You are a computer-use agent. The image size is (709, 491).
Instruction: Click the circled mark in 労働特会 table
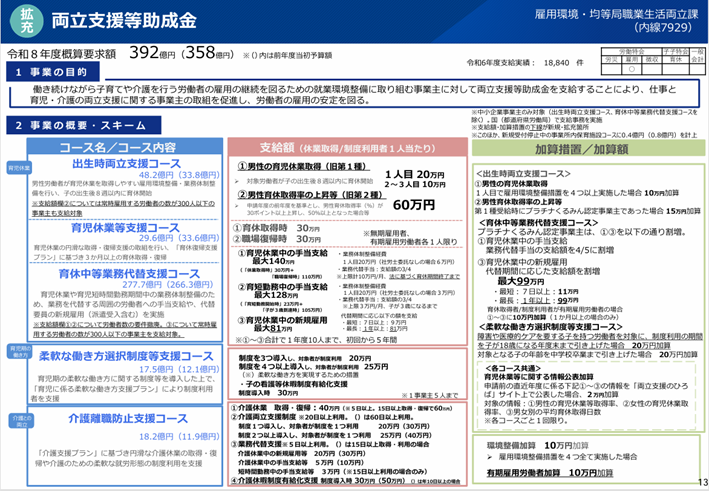[x=630, y=68]
